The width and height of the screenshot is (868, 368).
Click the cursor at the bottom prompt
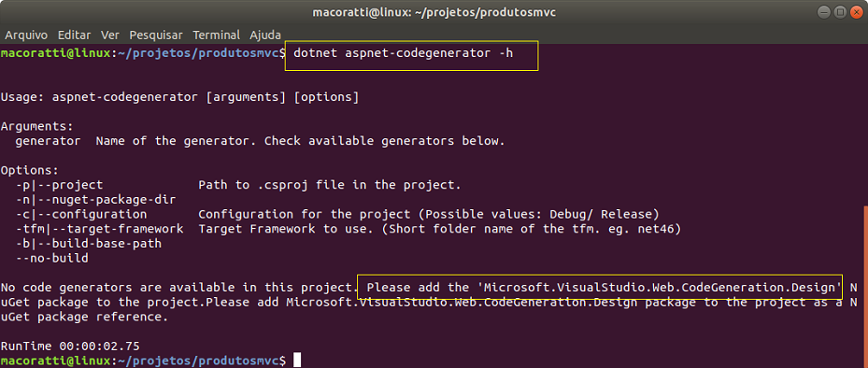(x=297, y=361)
